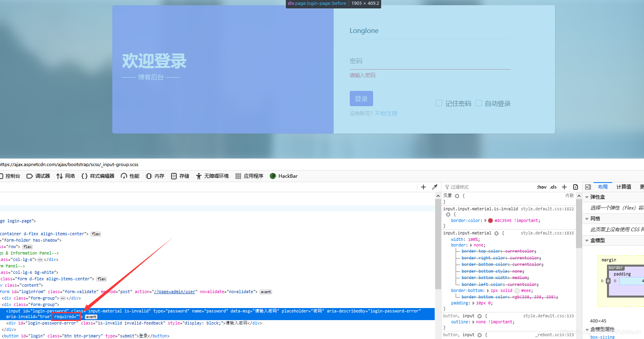Toggle flex badge on the row node
The width and height of the screenshot is (644, 339).
tap(27, 247)
